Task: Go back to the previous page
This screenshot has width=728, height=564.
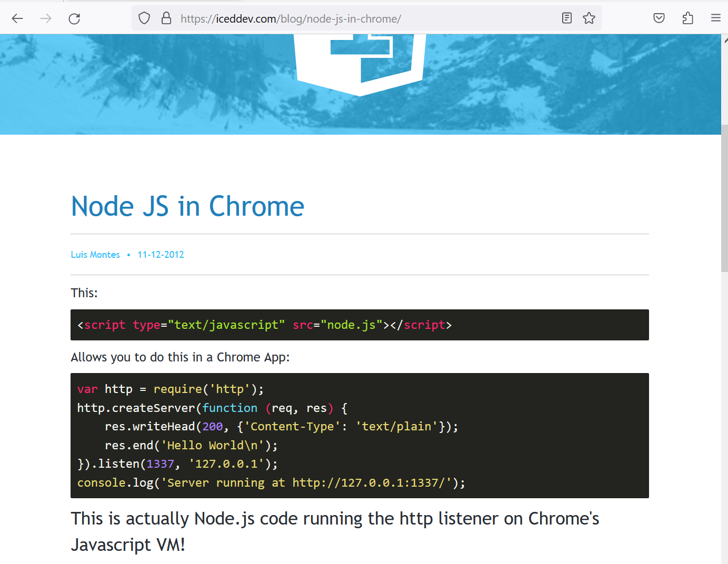Action: [17, 19]
